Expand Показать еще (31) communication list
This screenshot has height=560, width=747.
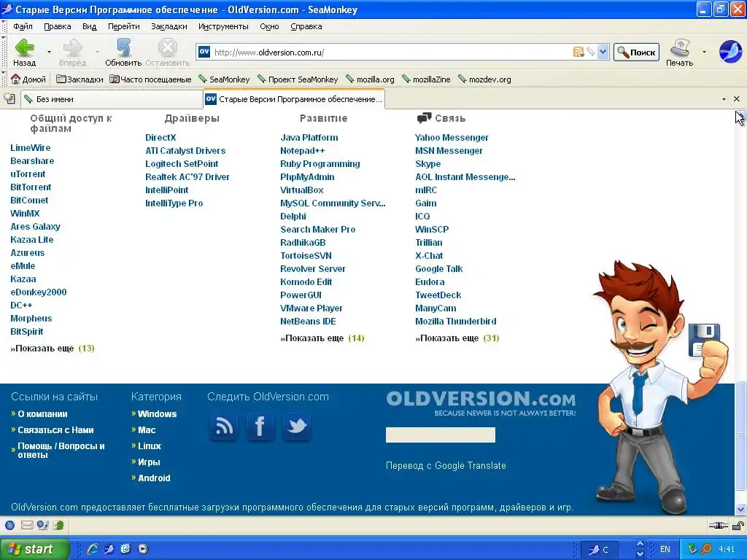pyautogui.click(x=457, y=338)
